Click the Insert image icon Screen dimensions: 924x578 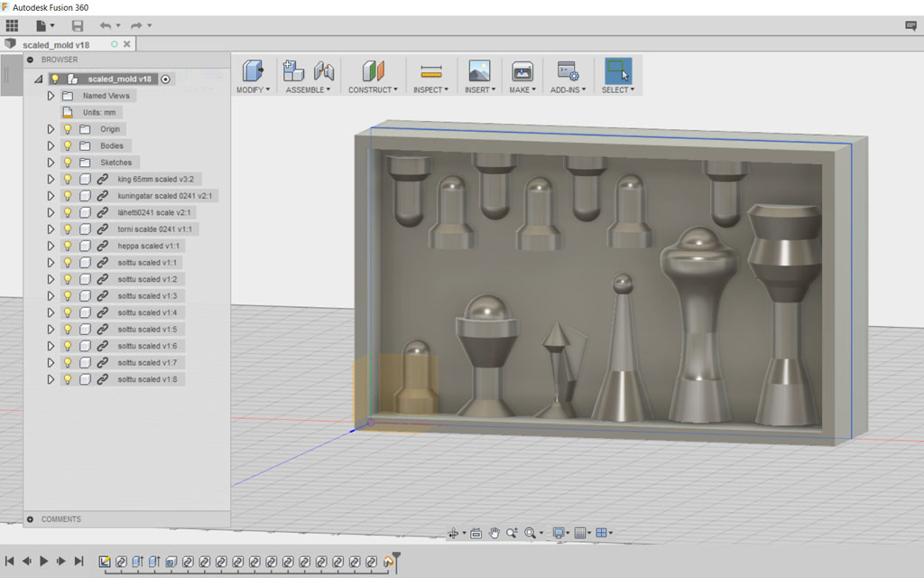[x=479, y=70]
